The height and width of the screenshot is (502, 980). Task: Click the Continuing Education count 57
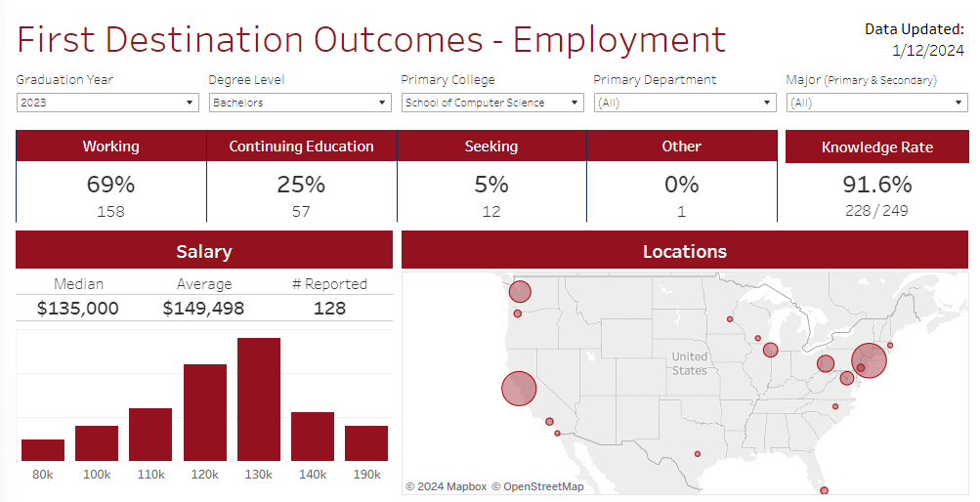point(301,212)
